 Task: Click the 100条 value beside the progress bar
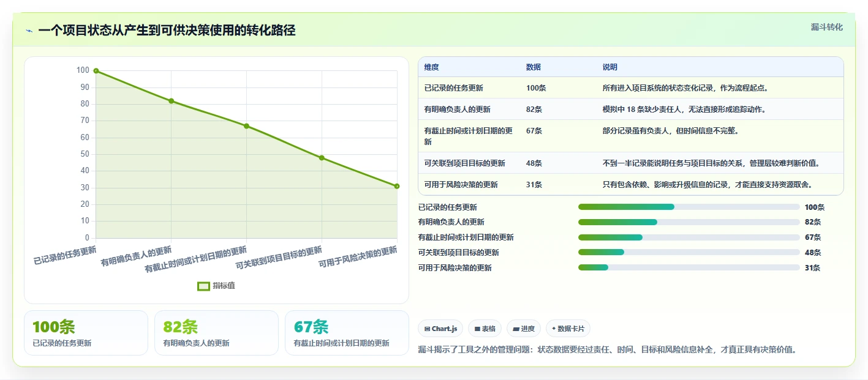tap(815, 207)
